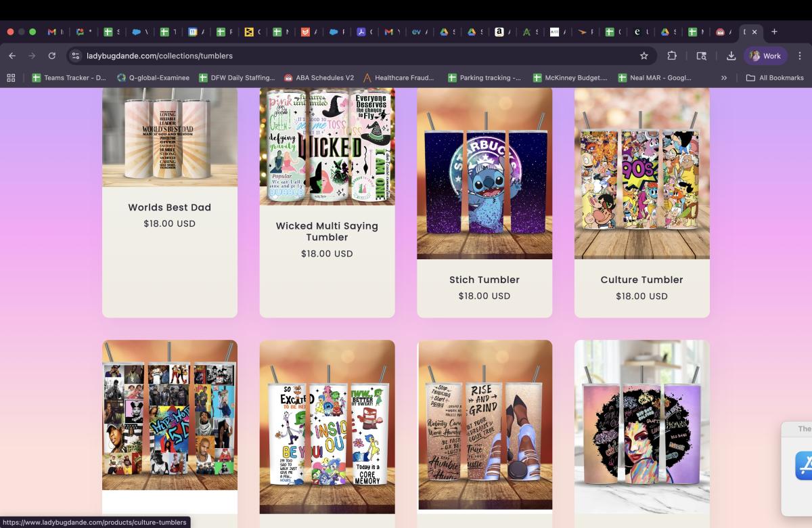This screenshot has height=528, width=812.
Task: Open the Work profile button
Action: click(x=765, y=56)
